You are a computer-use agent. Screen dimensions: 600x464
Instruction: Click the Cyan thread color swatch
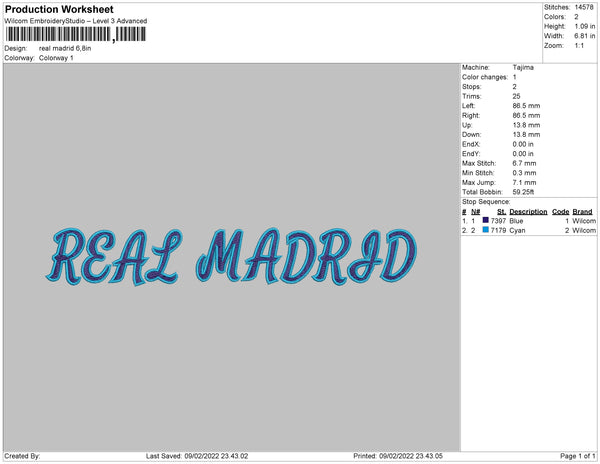[x=486, y=230]
